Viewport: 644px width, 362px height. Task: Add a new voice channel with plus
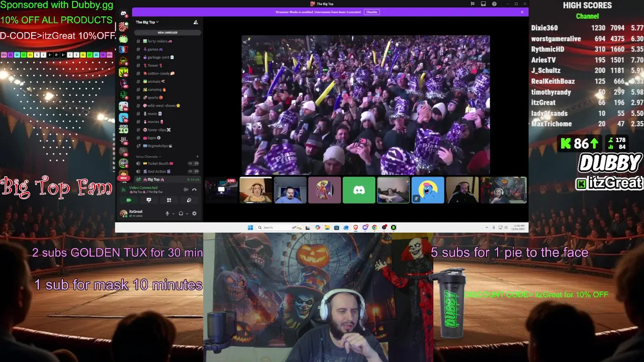tap(197, 157)
